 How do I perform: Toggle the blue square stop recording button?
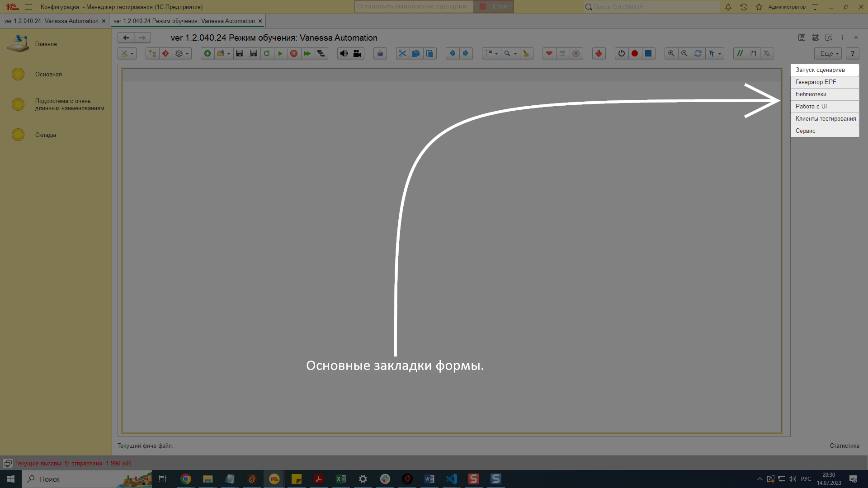click(x=648, y=53)
